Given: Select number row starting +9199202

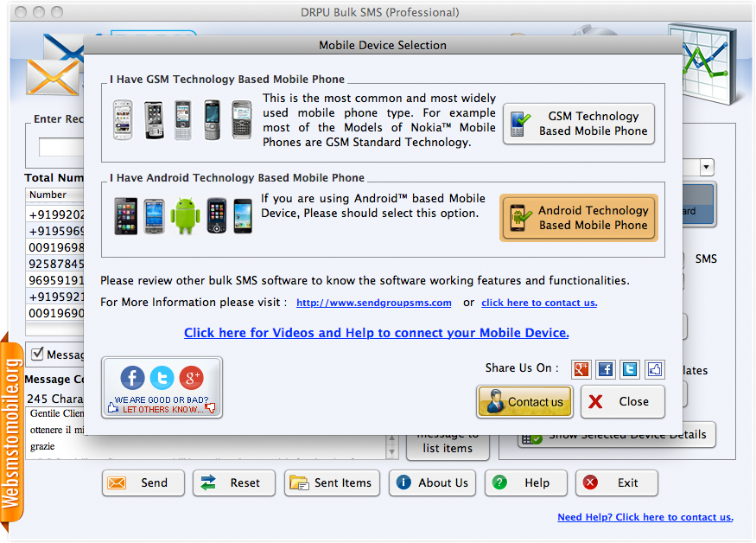Looking at the screenshot, I should (55, 214).
